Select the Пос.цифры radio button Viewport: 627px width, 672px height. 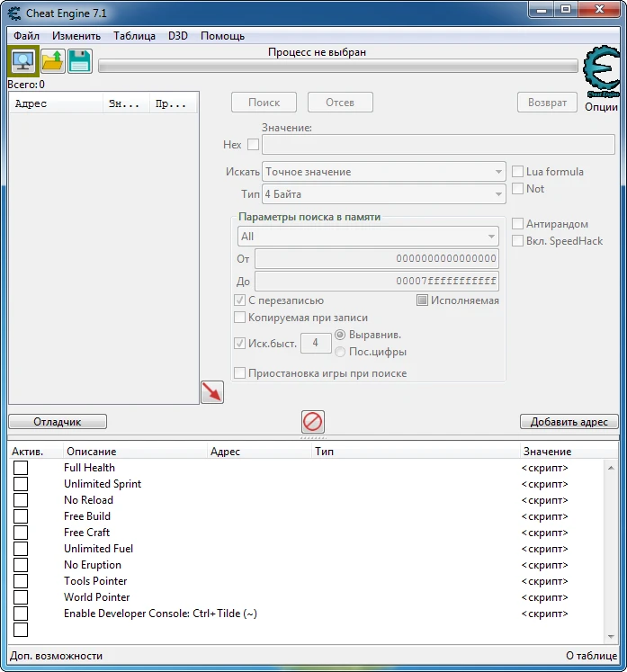click(340, 352)
